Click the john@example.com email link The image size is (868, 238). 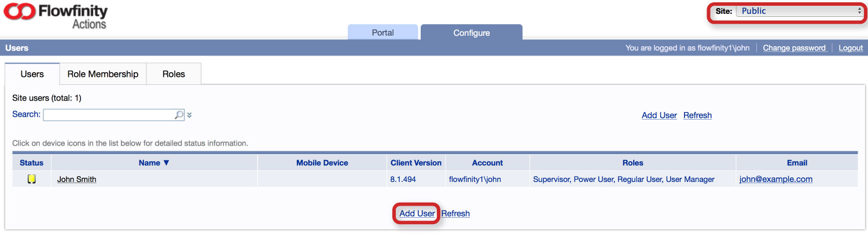[776, 179]
